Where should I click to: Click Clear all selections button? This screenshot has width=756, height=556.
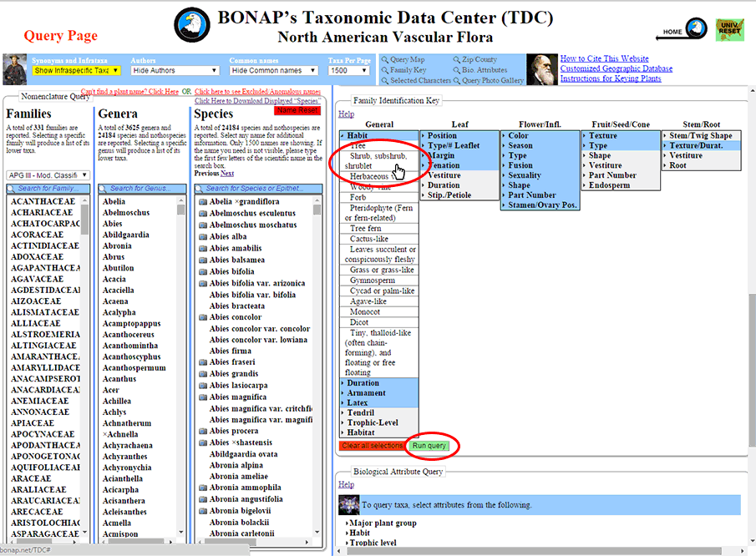tap(372, 446)
